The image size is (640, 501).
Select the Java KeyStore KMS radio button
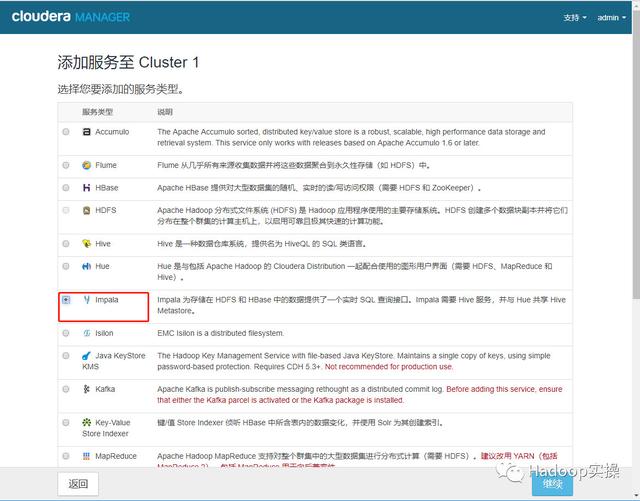(66, 355)
